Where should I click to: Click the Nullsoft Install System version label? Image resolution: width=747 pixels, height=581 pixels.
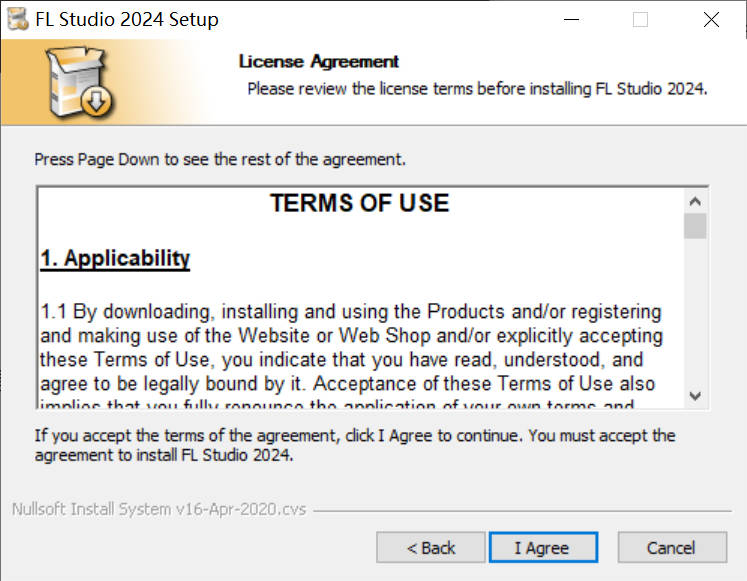coord(158,509)
